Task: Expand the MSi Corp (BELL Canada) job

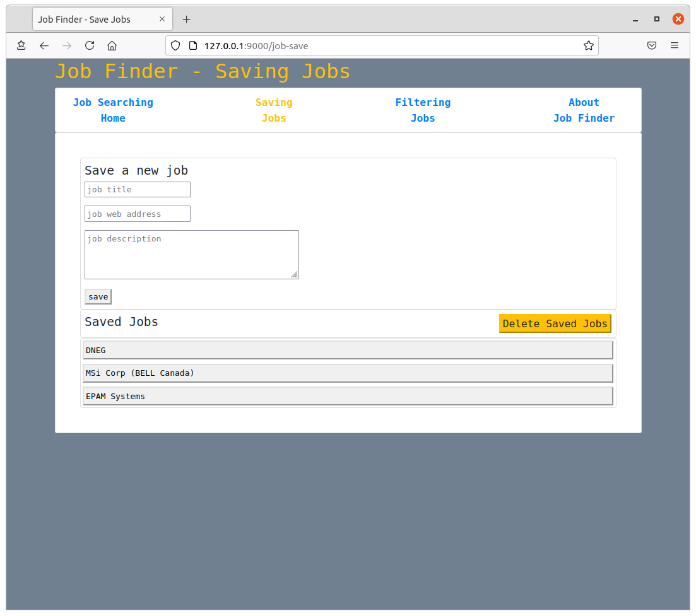Action: click(348, 373)
